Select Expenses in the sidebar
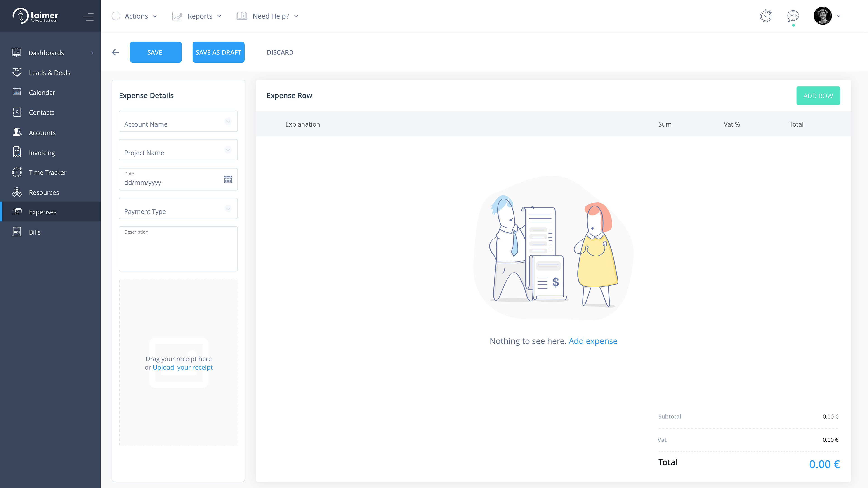The width and height of the screenshot is (868, 488). coord(51,211)
